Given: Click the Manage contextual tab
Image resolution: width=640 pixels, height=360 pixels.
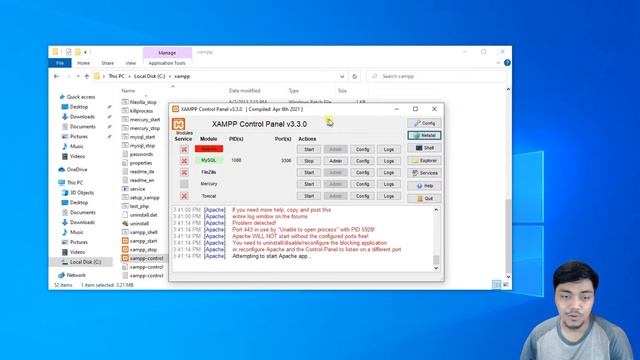Looking at the screenshot, I should pyautogui.click(x=167, y=53).
